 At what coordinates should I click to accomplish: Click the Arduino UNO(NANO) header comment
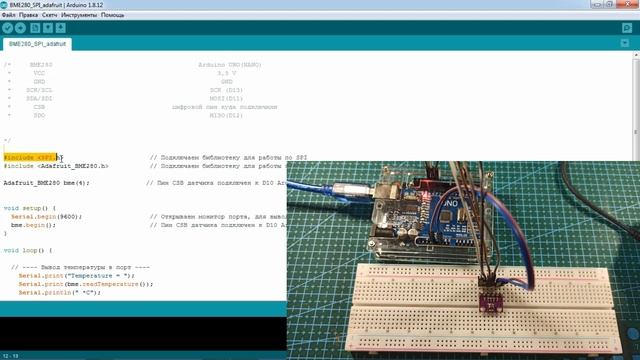230,64
